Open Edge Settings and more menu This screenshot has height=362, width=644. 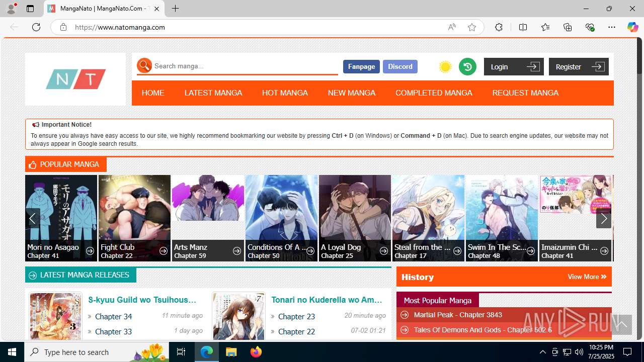point(612,27)
